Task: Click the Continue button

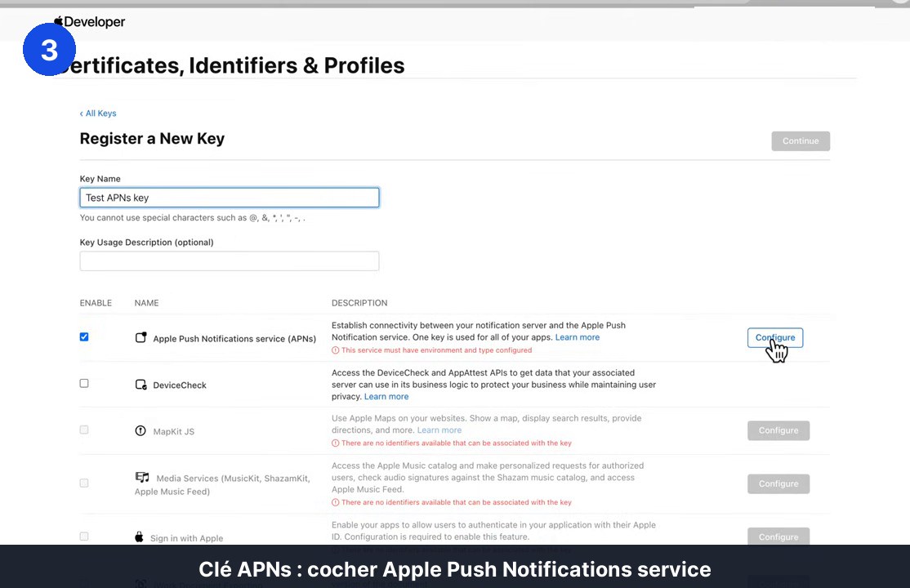Action: click(x=801, y=141)
